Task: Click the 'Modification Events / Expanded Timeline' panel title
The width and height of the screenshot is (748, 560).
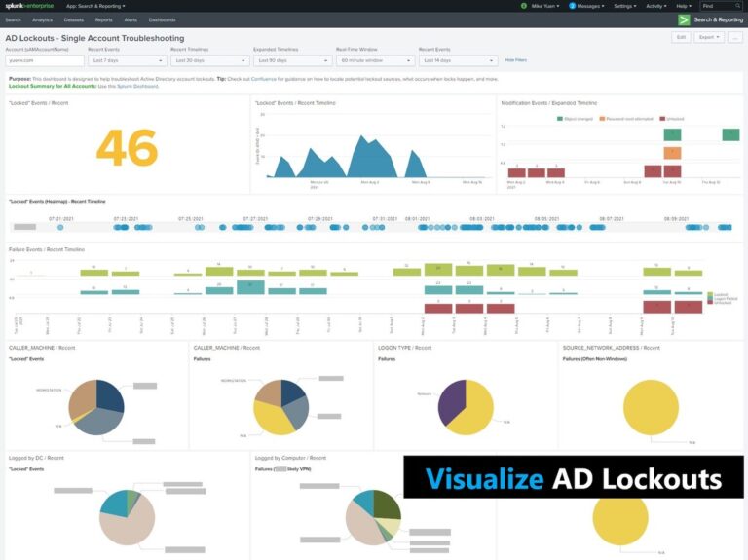Action: click(549, 103)
